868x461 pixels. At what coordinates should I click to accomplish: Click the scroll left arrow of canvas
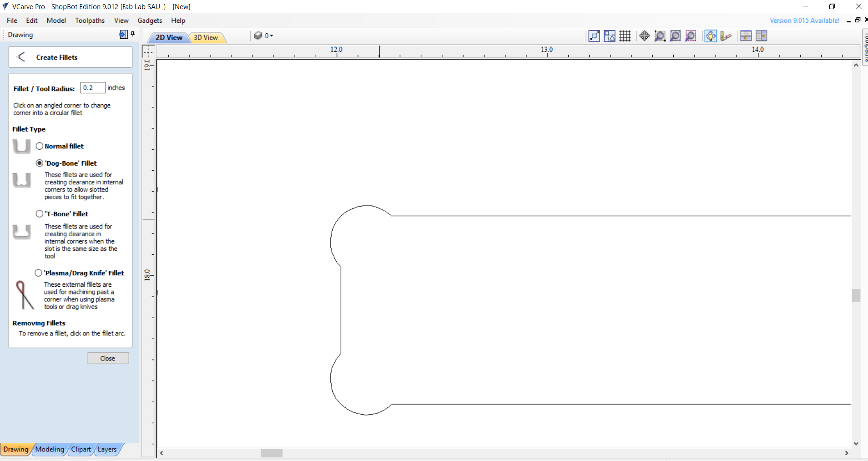pyautogui.click(x=161, y=453)
